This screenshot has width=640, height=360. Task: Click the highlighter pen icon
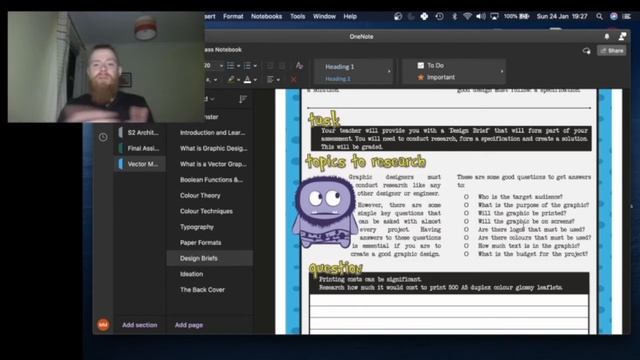231,79
